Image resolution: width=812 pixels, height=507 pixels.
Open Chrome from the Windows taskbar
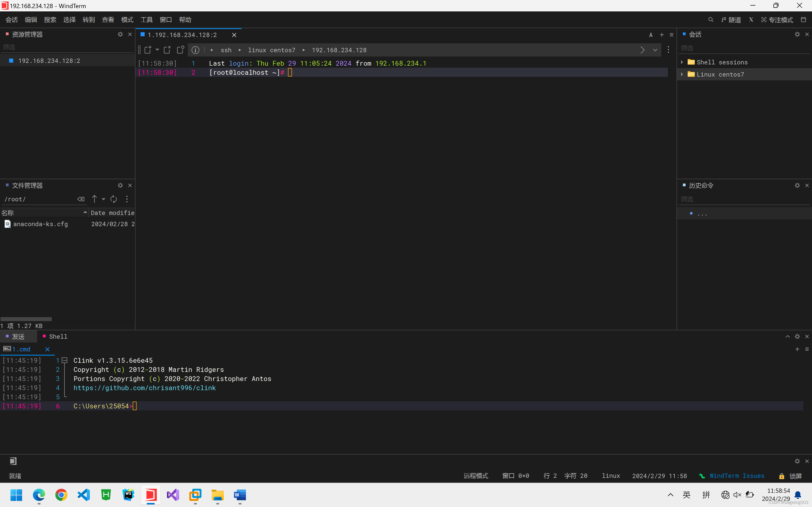(61, 495)
